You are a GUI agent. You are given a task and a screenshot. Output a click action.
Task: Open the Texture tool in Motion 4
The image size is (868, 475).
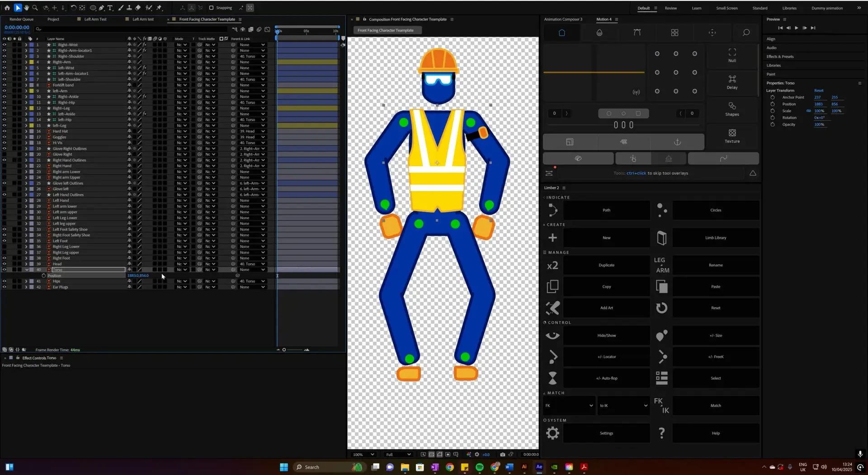pyautogui.click(x=732, y=136)
